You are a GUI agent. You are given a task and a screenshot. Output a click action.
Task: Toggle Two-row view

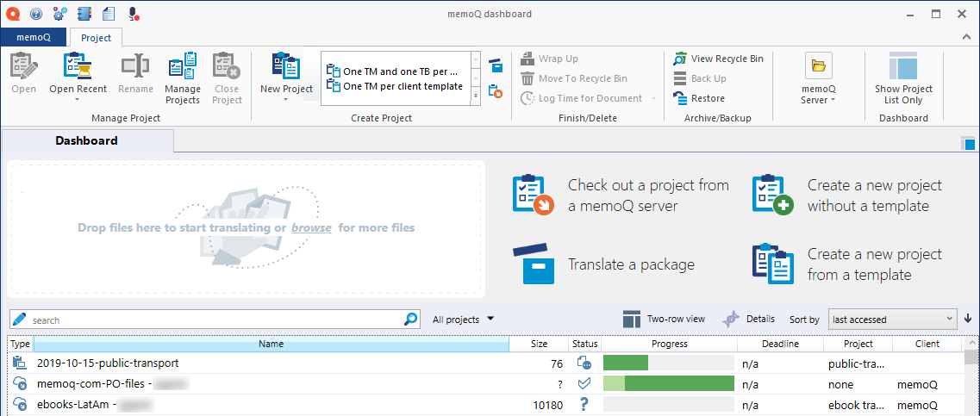(664, 320)
